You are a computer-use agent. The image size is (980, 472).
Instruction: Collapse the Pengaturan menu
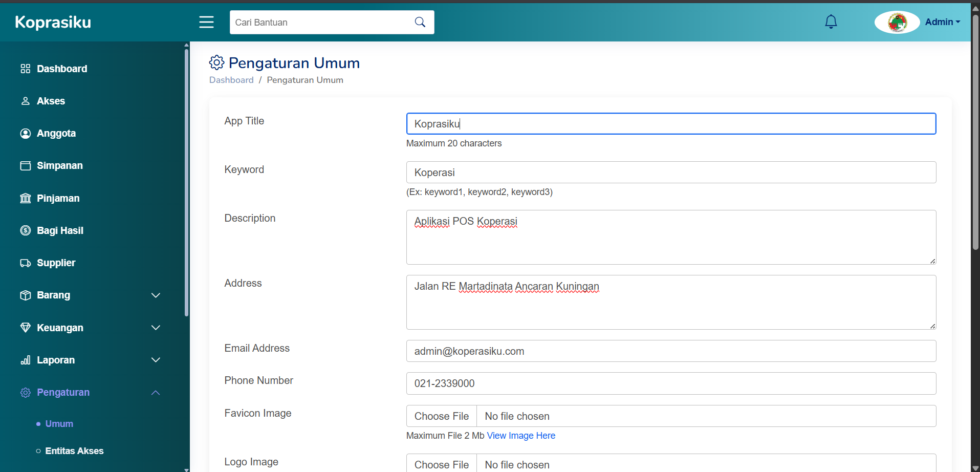156,393
